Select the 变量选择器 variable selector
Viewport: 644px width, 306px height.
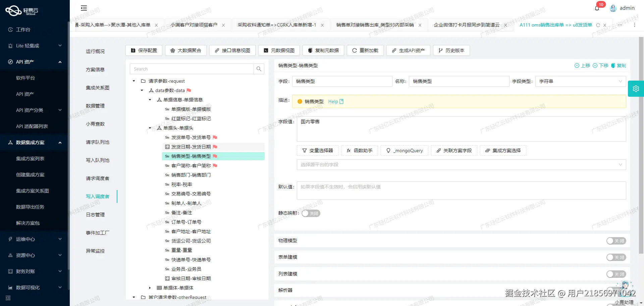click(317, 150)
